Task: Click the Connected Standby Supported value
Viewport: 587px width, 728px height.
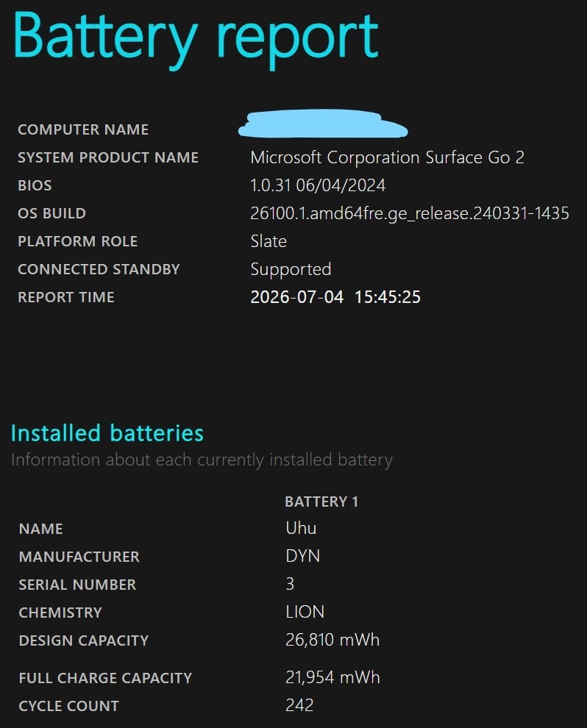Action: 291,270
